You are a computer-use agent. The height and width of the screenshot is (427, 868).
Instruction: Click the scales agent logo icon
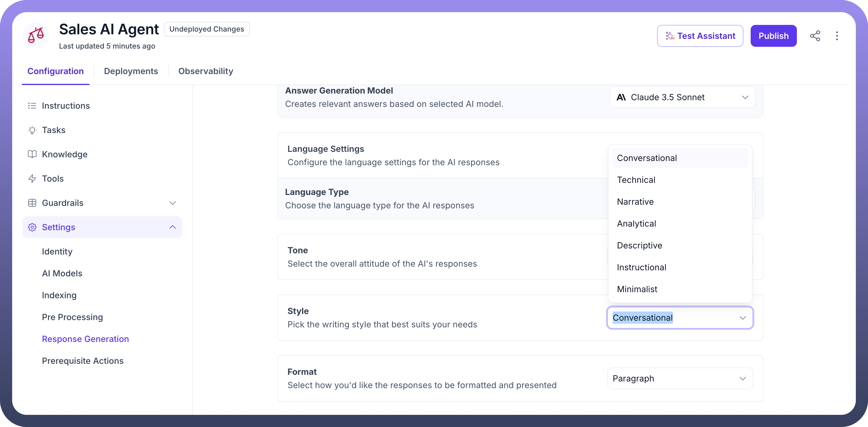(x=36, y=35)
